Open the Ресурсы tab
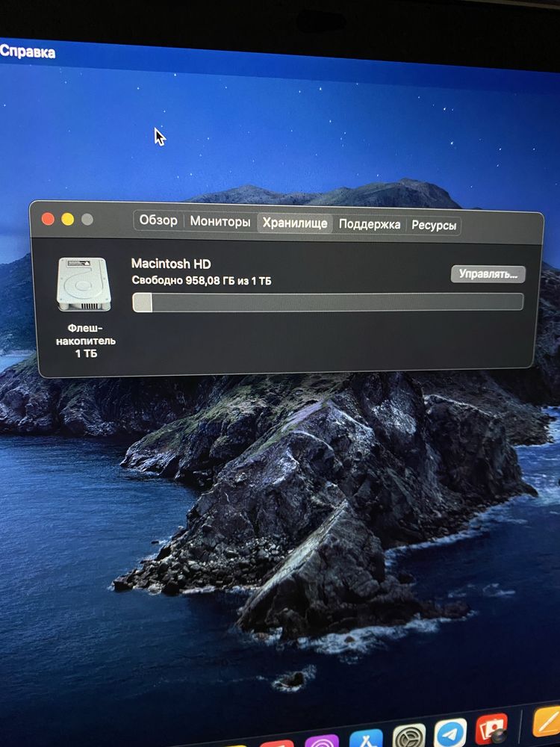This screenshot has width=560, height=747. click(433, 226)
